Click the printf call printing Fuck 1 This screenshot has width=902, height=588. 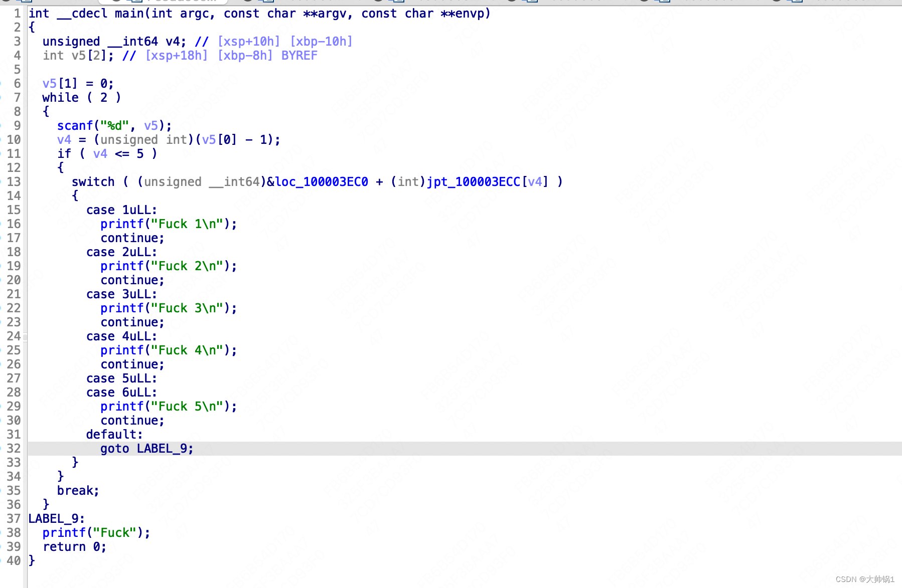(121, 224)
